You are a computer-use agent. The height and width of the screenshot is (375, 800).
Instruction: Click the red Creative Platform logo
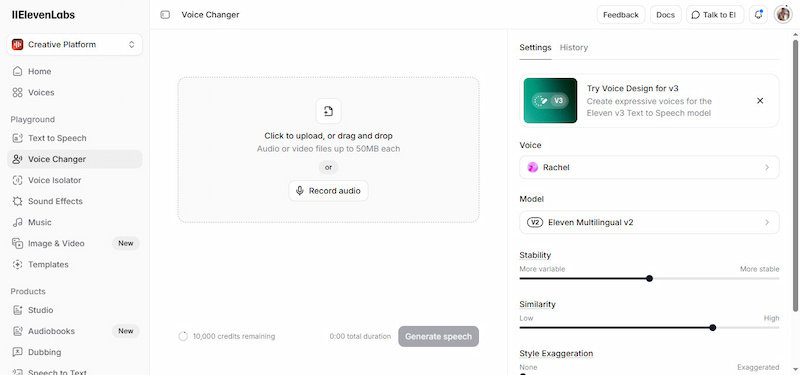tap(17, 44)
